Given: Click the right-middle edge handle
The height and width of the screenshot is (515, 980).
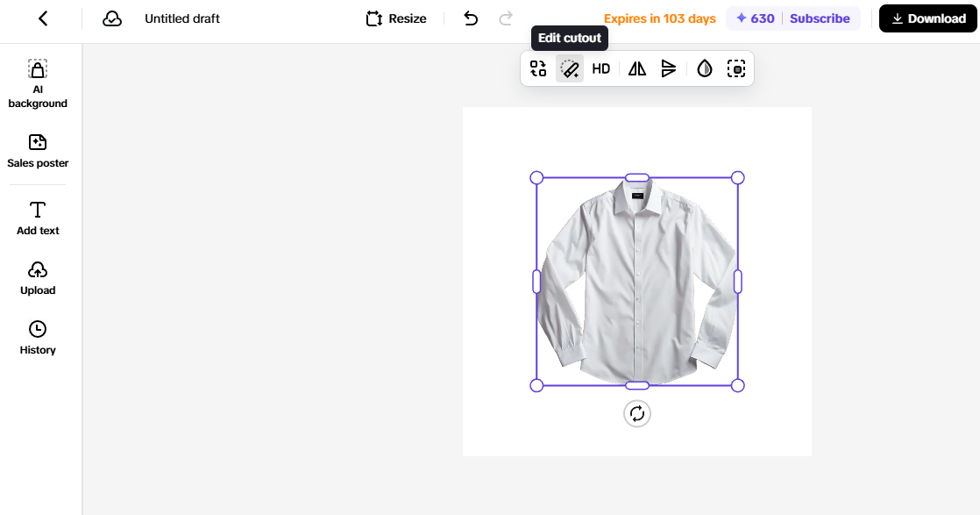Looking at the screenshot, I should pyautogui.click(x=737, y=282).
